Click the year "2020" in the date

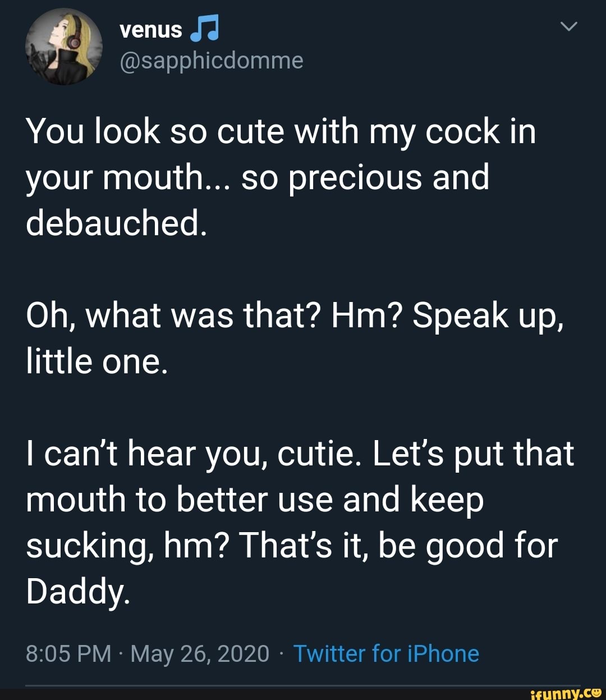[243, 653]
